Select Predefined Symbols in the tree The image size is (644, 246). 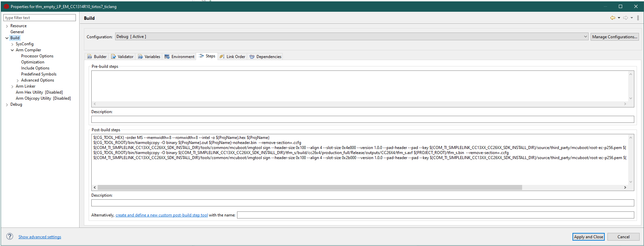point(39,74)
